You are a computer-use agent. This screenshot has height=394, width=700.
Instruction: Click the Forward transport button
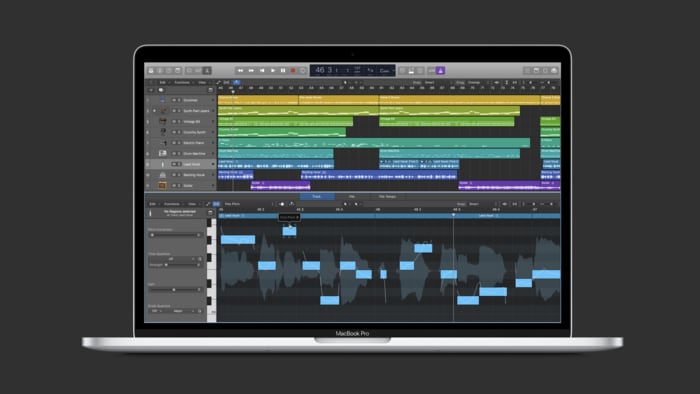click(251, 71)
